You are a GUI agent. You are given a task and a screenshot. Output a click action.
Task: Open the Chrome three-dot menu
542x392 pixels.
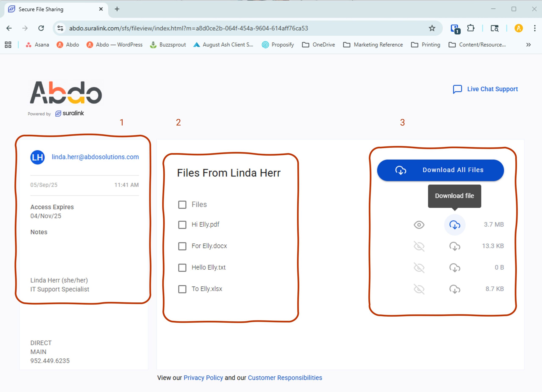pos(535,28)
